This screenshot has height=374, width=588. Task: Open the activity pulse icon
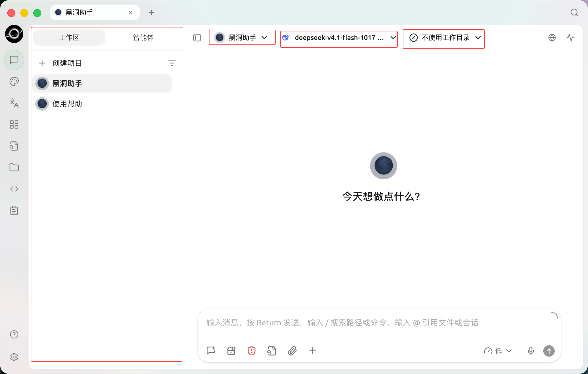tap(570, 38)
